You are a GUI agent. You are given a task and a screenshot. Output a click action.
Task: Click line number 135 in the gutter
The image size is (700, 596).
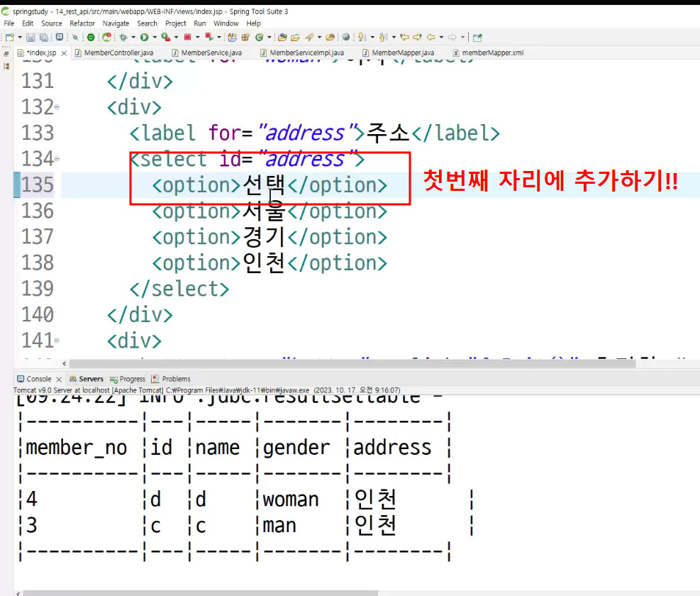38,184
